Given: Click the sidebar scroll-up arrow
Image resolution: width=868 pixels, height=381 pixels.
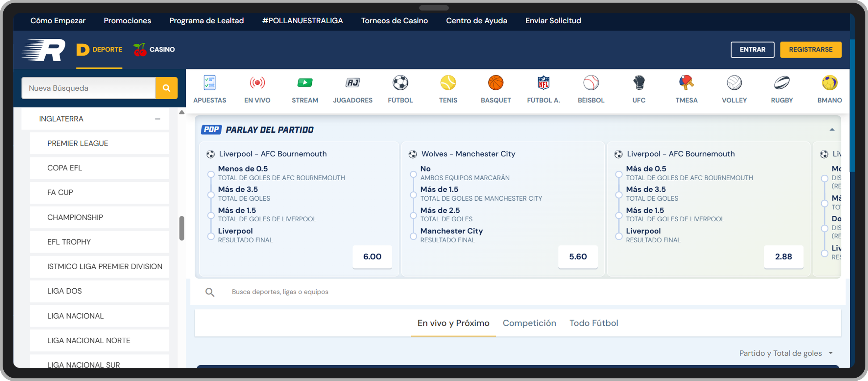Looking at the screenshot, I should click(x=181, y=112).
